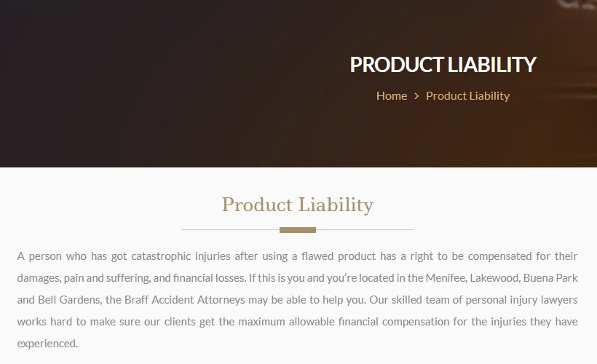Click the words personal injury lawyers

coord(521,300)
